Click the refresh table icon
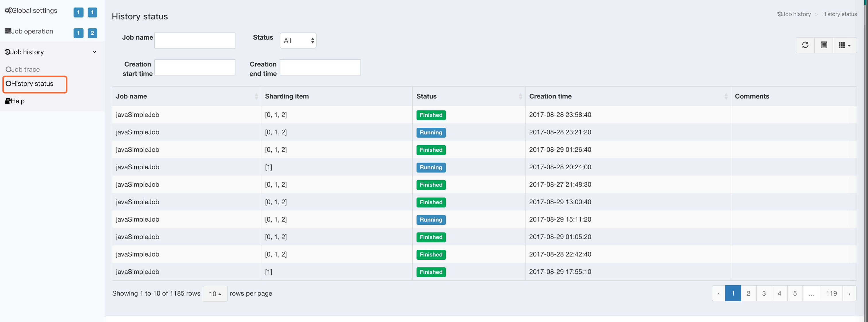The image size is (868, 322). [805, 45]
